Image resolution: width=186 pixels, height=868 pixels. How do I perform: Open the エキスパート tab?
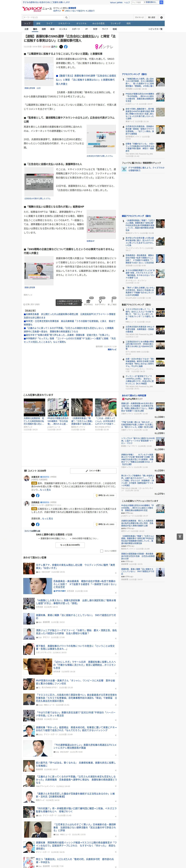point(64,24)
